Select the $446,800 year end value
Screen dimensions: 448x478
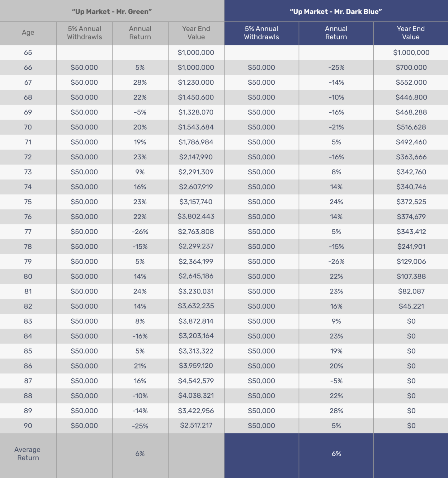[411, 97]
